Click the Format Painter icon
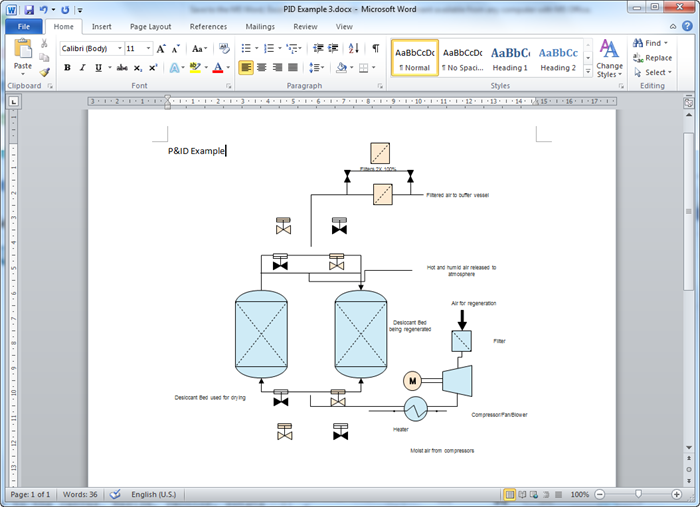700x507 pixels. point(45,71)
